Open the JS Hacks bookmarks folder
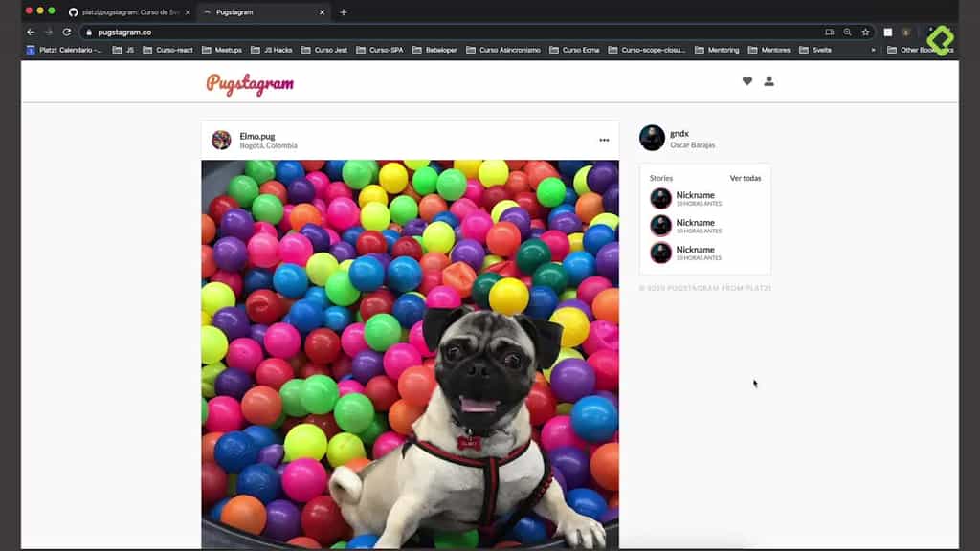The width and height of the screenshot is (980, 551). tap(272, 50)
